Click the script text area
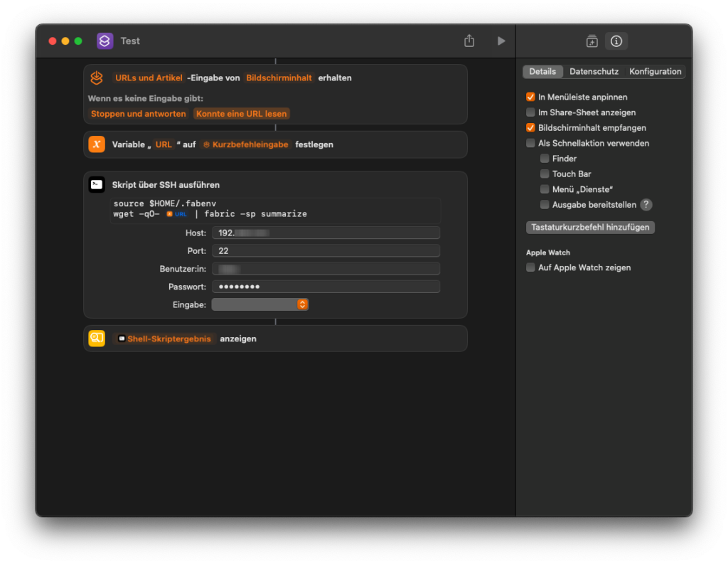This screenshot has width=728, height=564. pos(275,209)
